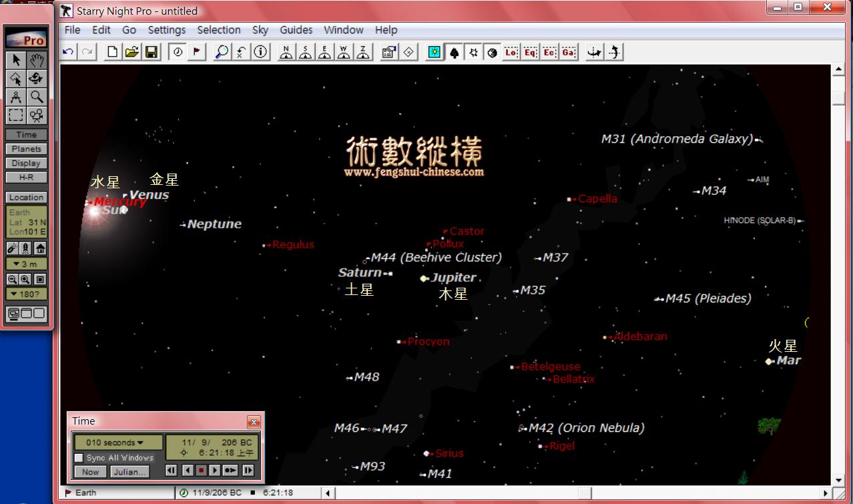853x504 pixels.
Task: Toggle Ec ecliptic grid guide
Action: (549, 52)
